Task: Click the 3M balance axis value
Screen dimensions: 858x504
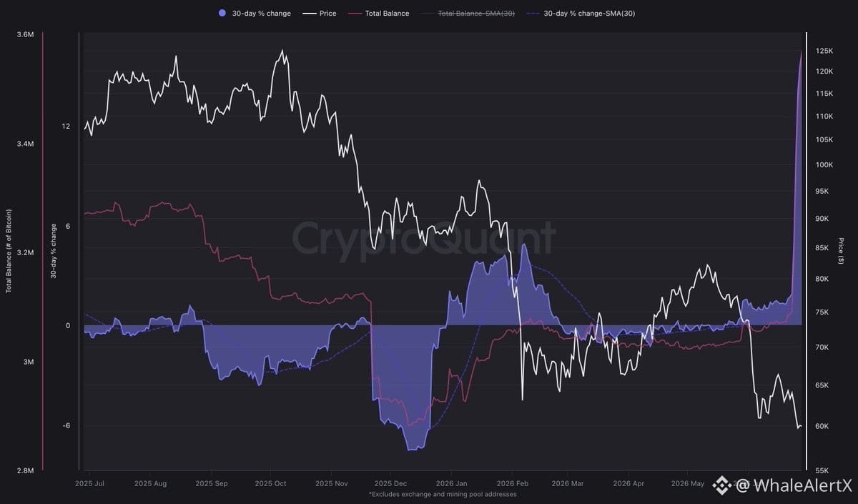Action: pos(27,362)
